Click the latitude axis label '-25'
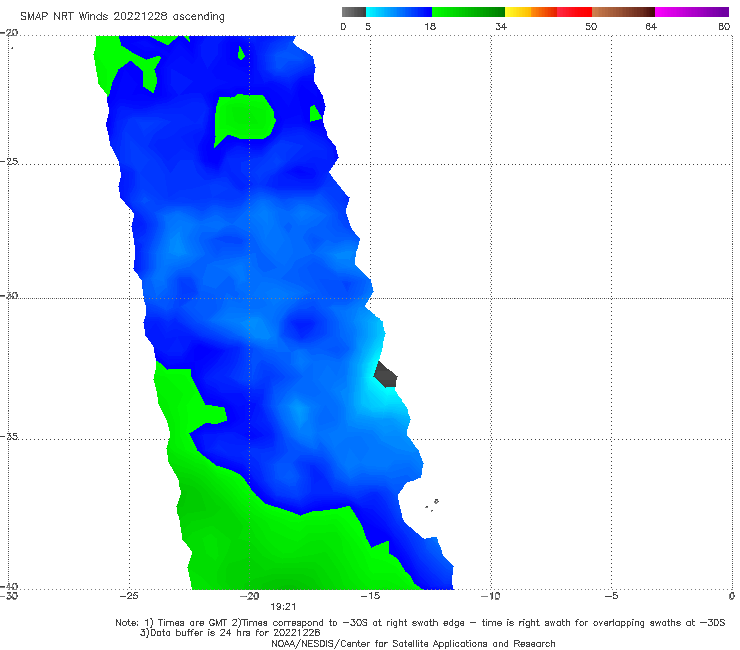This screenshot has width=740, height=650. pyautogui.click(x=9, y=161)
